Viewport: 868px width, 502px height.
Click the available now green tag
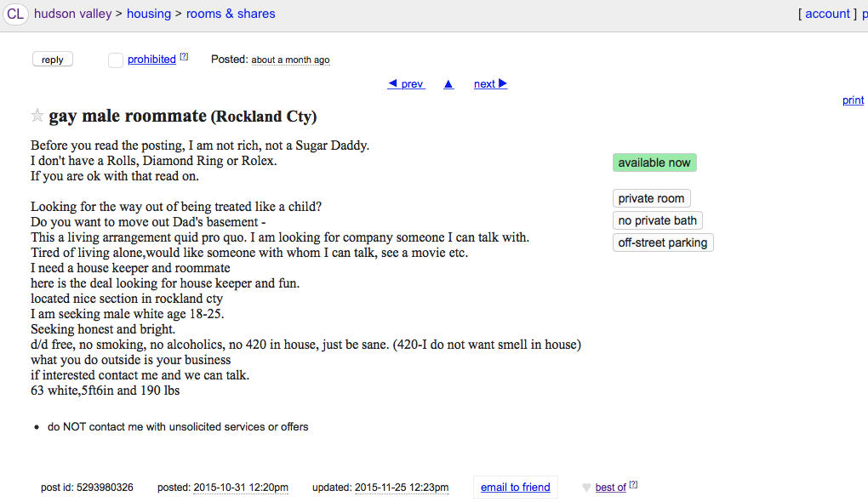point(654,163)
